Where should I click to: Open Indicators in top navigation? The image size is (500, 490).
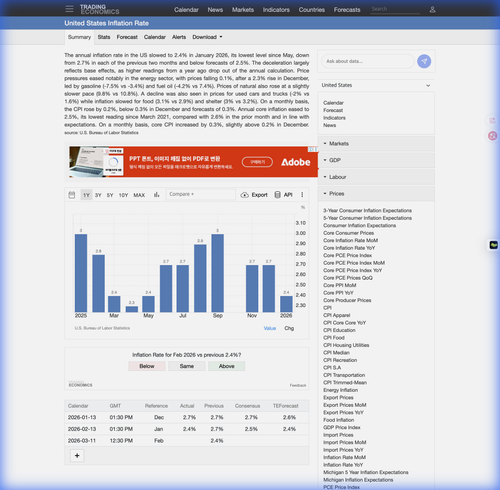point(276,10)
